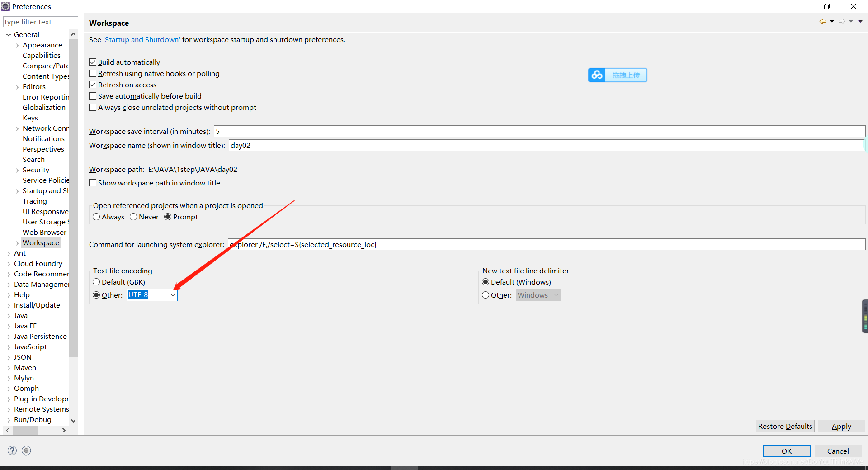Expand the Editors tree node
The width and height of the screenshot is (868, 470).
[x=17, y=87]
